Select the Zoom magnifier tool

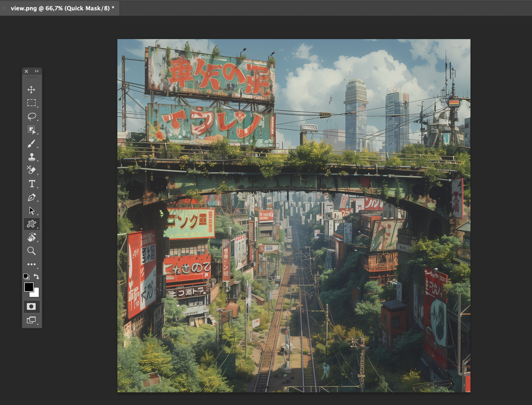pyautogui.click(x=32, y=251)
